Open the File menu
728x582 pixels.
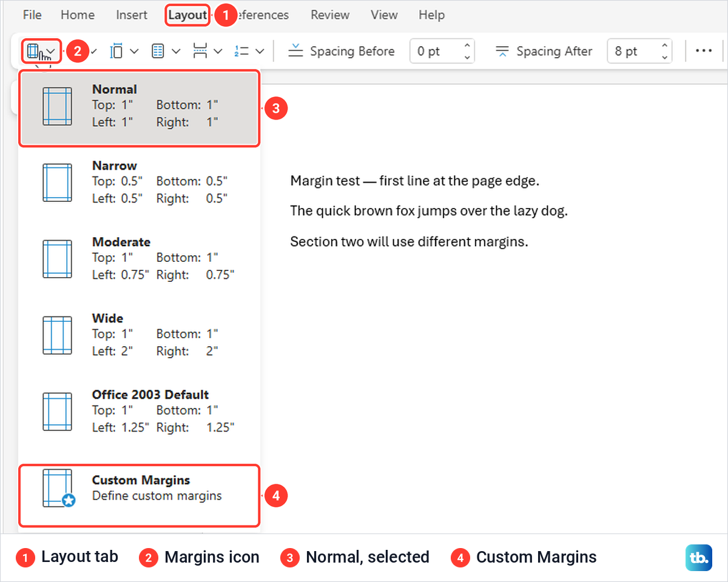[32, 15]
